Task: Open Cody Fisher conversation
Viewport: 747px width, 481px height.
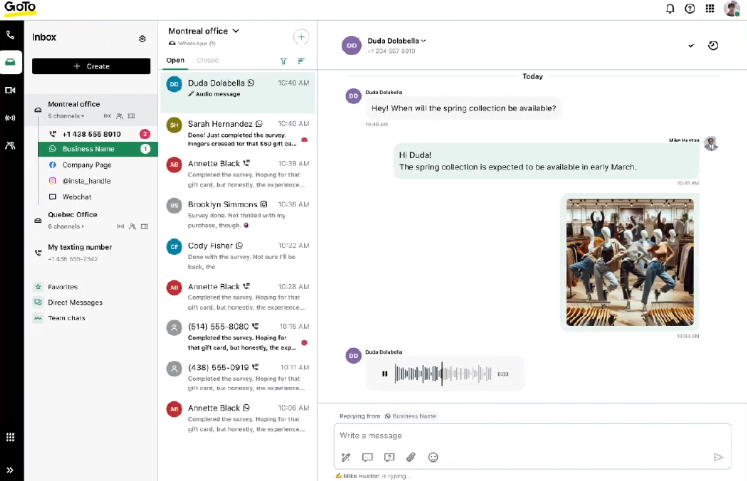Action: (238, 255)
